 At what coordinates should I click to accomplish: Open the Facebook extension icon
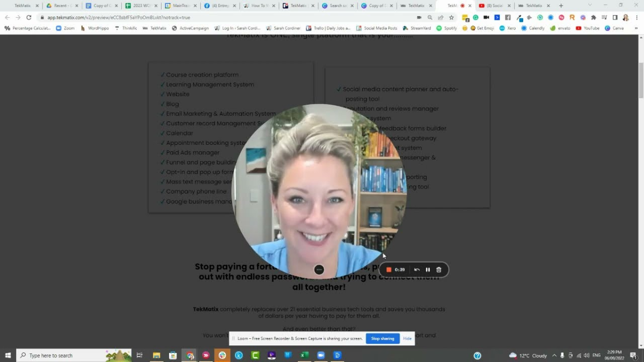point(508,17)
